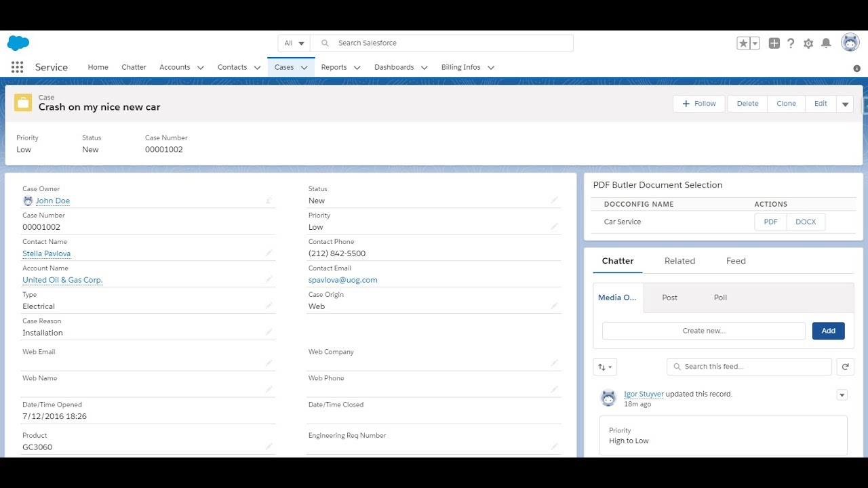Click the spavlova@uog.com email link

click(342, 280)
